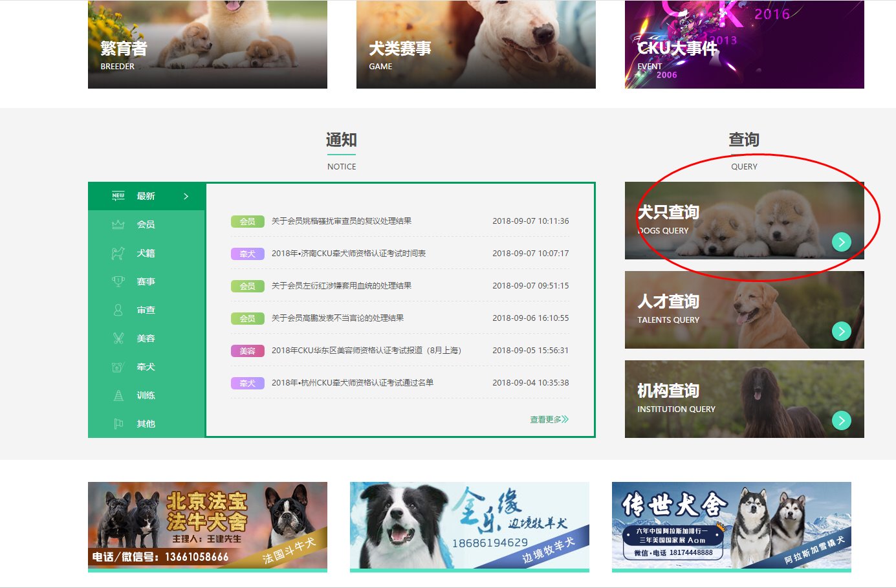Click the circular arrow on 犬只查询 card
Viewport: 896px width, 588px height.
(841, 243)
